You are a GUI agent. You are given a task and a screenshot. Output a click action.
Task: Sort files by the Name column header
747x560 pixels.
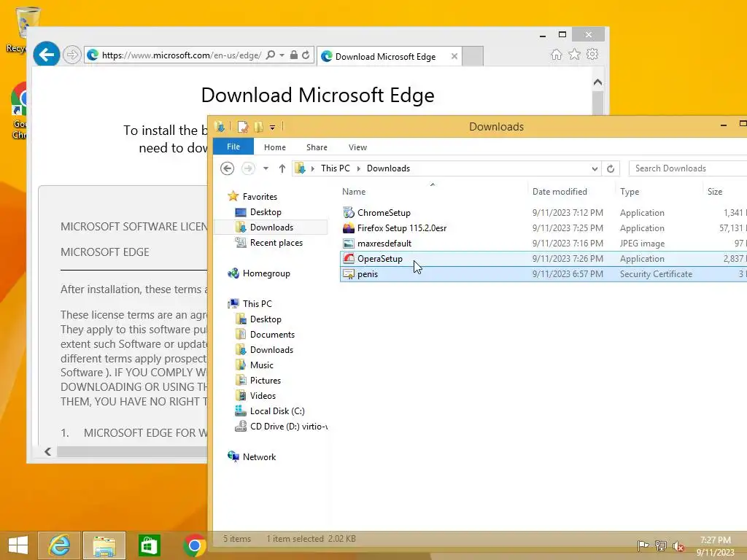[354, 192]
